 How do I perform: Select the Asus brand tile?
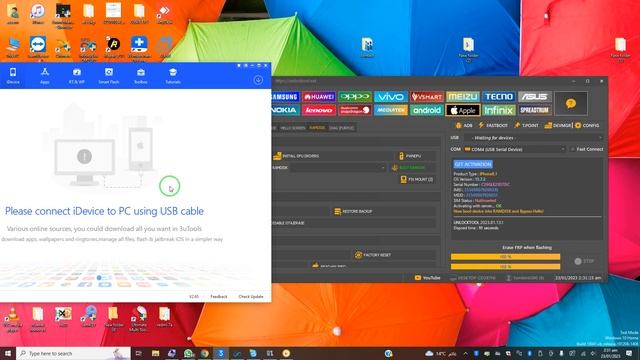click(535, 97)
